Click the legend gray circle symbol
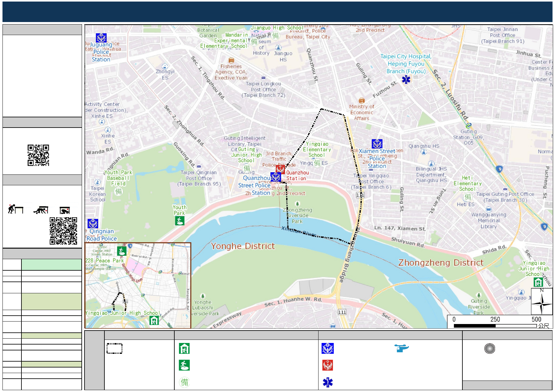The height and width of the screenshot is (392, 555). pyautogui.click(x=489, y=349)
